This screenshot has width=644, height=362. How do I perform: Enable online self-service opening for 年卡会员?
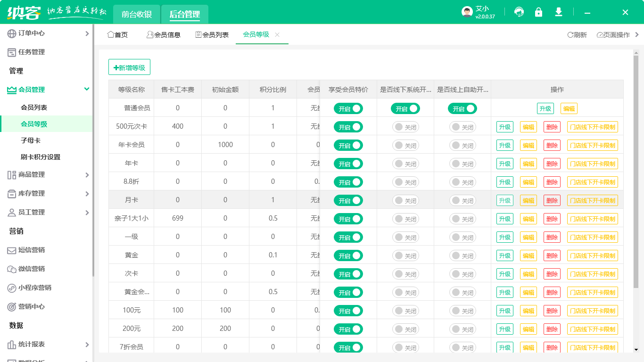[x=462, y=145]
